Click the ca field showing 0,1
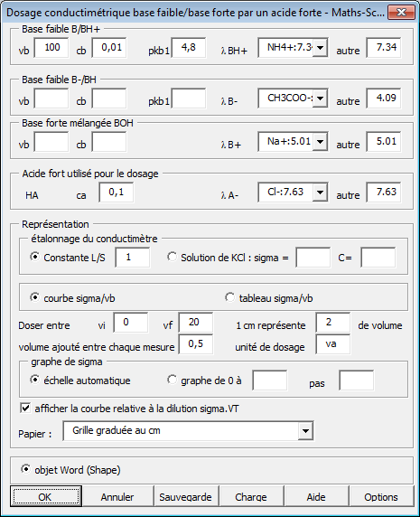420x517 pixels. tap(117, 193)
